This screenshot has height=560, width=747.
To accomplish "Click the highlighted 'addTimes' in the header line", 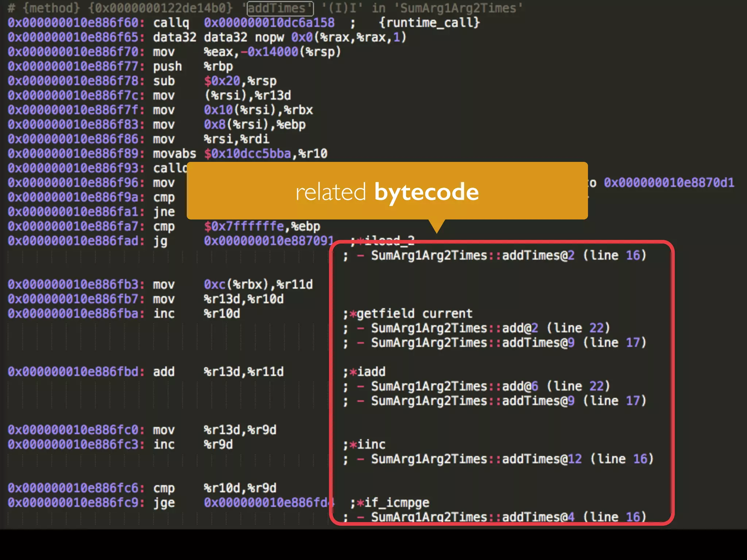I will (x=280, y=8).
